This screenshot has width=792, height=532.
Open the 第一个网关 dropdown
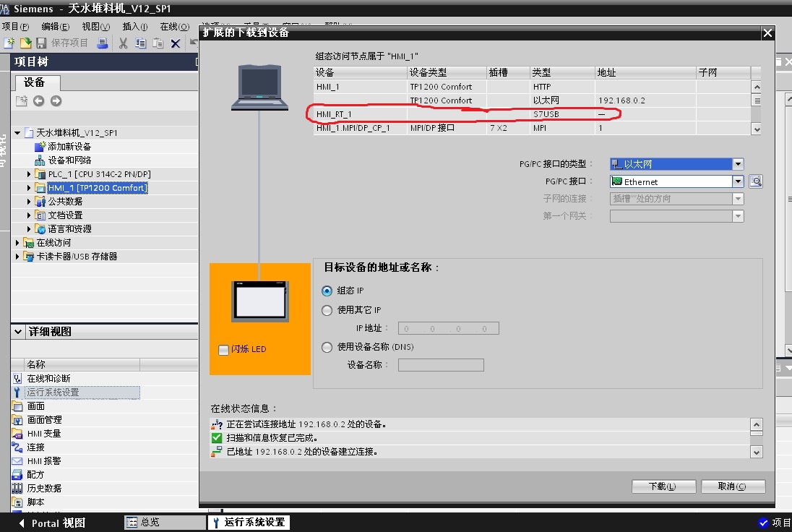pyautogui.click(x=738, y=216)
